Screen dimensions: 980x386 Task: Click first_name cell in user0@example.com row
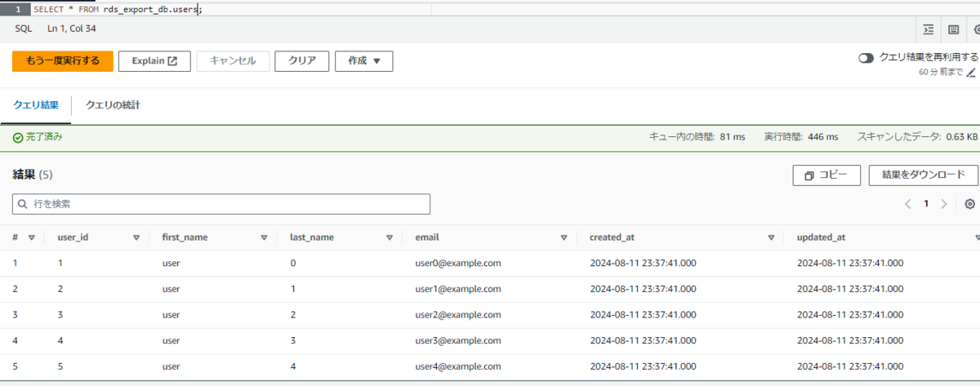[x=171, y=264]
